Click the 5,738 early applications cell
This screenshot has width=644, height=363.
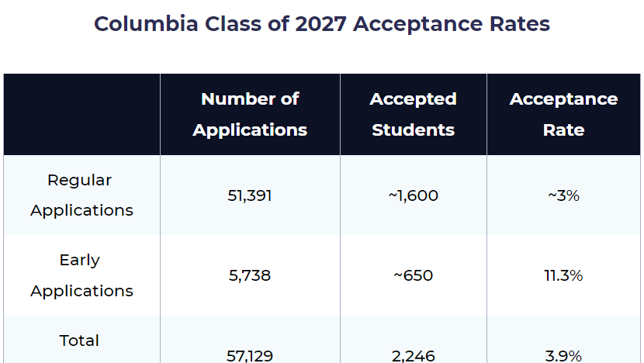point(250,275)
